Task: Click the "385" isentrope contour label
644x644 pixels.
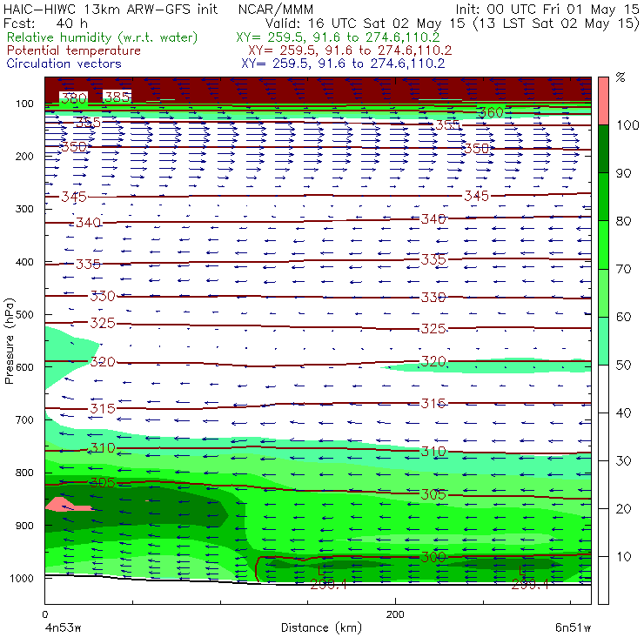Action: point(117,97)
